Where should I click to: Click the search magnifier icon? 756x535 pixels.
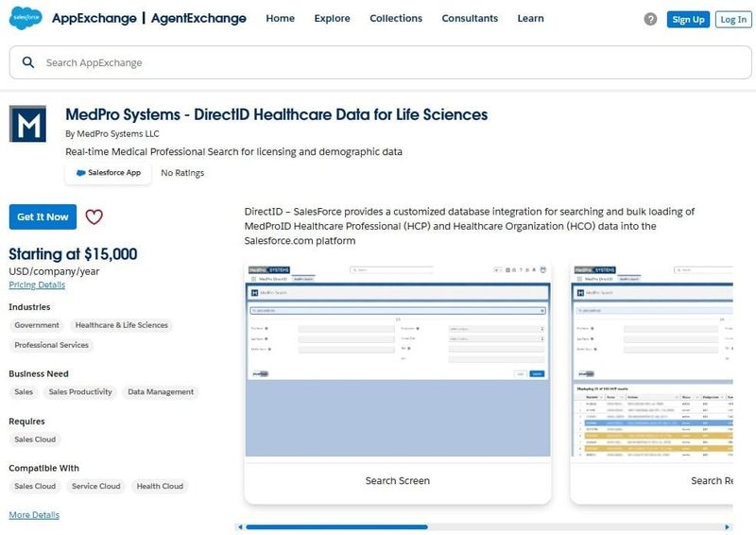tap(28, 62)
